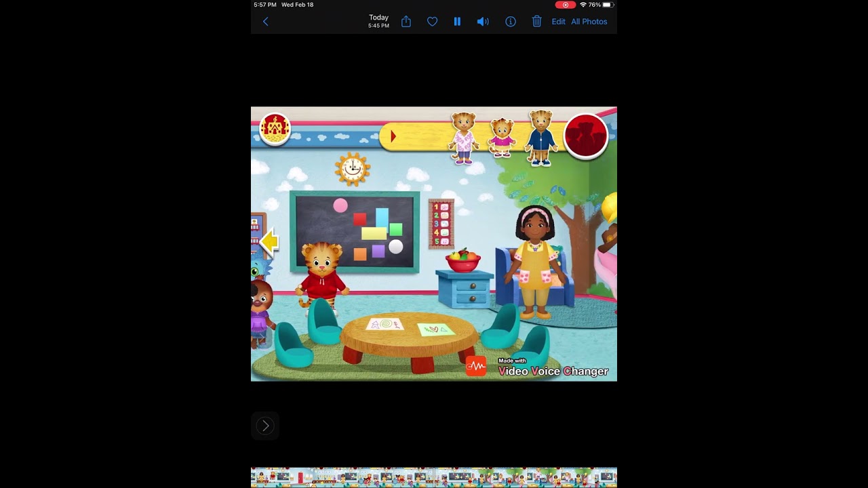Tap the gray next chevron button
The width and height of the screenshot is (868, 488).
(x=265, y=426)
